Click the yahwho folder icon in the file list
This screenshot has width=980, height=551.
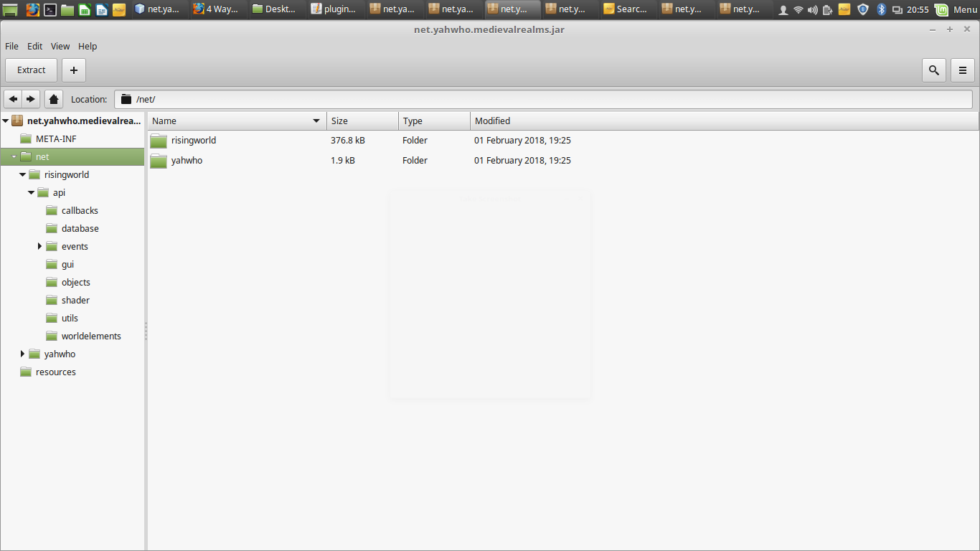159,161
